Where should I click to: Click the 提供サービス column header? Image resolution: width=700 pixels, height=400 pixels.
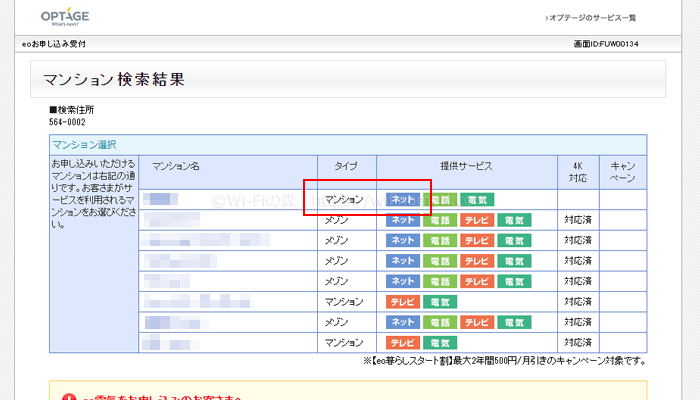(466, 166)
